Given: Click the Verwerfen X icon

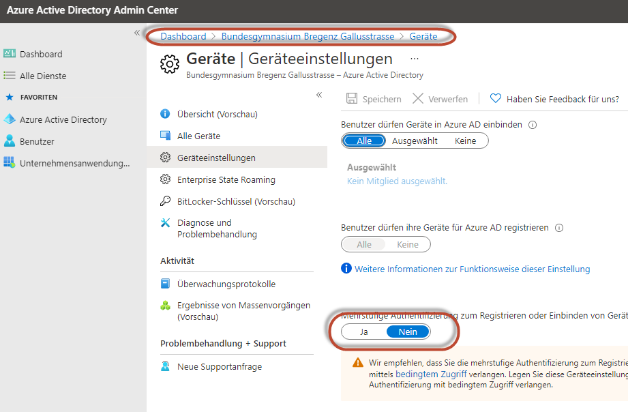Looking at the screenshot, I should click(x=418, y=98).
